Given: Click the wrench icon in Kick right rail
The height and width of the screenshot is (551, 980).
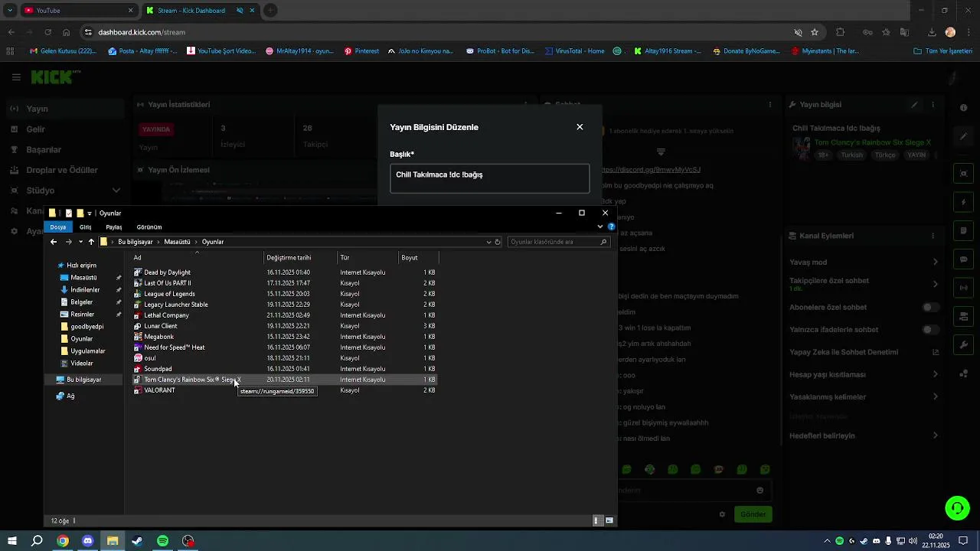Looking at the screenshot, I should click(x=964, y=345).
